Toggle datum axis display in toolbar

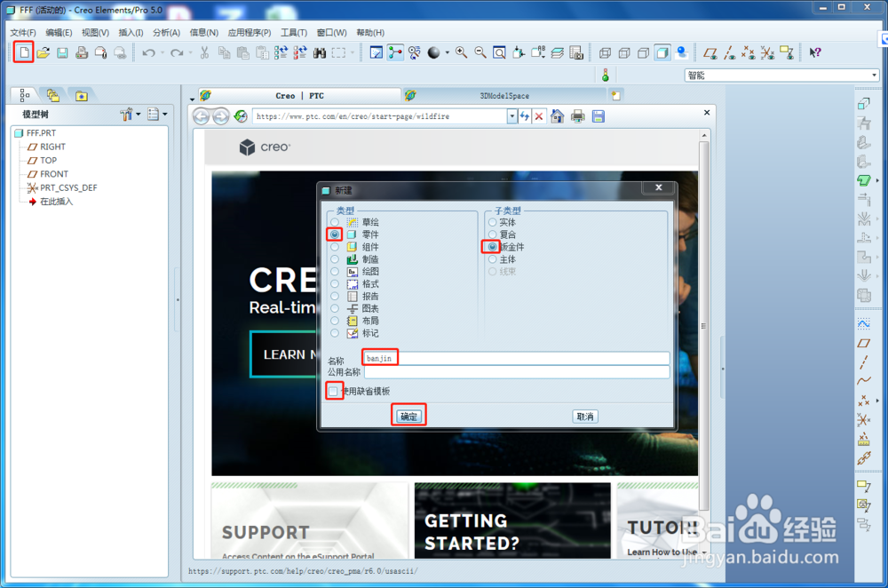tap(729, 52)
